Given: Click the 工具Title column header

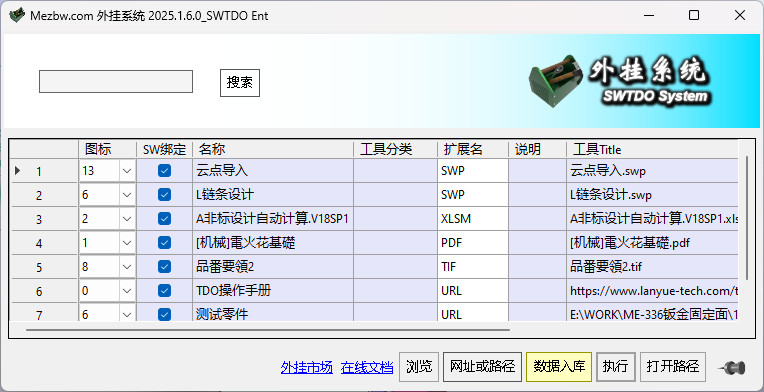Looking at the screenshot, I should point(652,149).
